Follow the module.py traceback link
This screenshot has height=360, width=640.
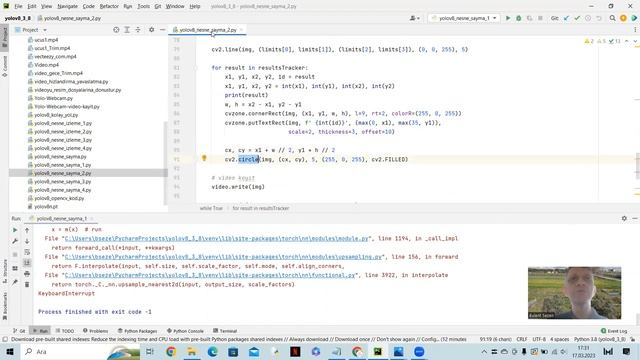[216, 238]
